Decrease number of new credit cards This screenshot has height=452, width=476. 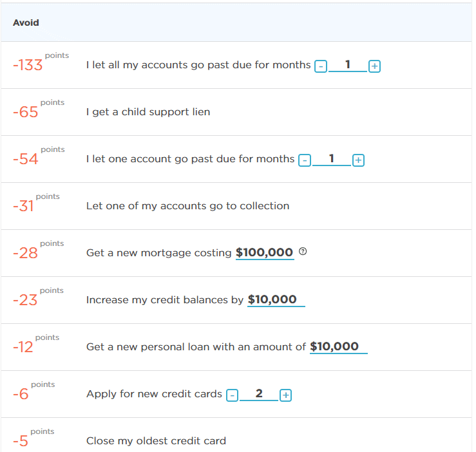click(233, 395)
